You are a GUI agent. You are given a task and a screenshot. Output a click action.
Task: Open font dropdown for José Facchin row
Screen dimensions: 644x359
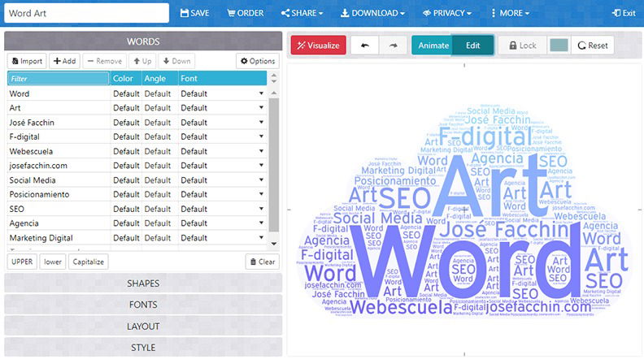pyautogui.click(x=261, y=123)
